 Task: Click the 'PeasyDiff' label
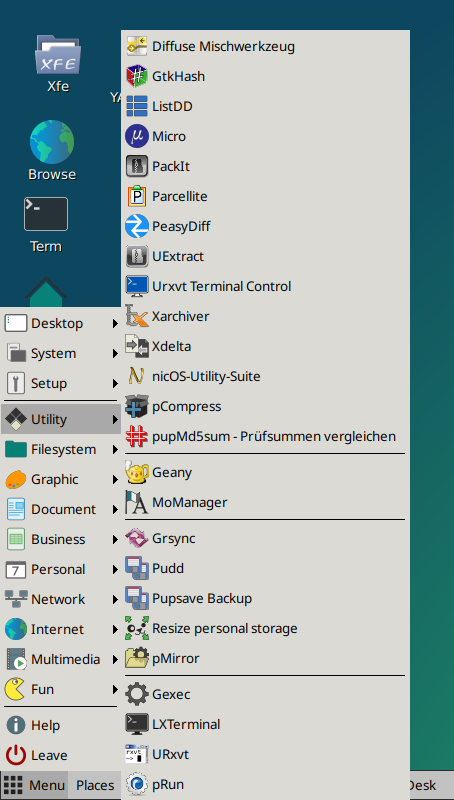tap(181, 227)
